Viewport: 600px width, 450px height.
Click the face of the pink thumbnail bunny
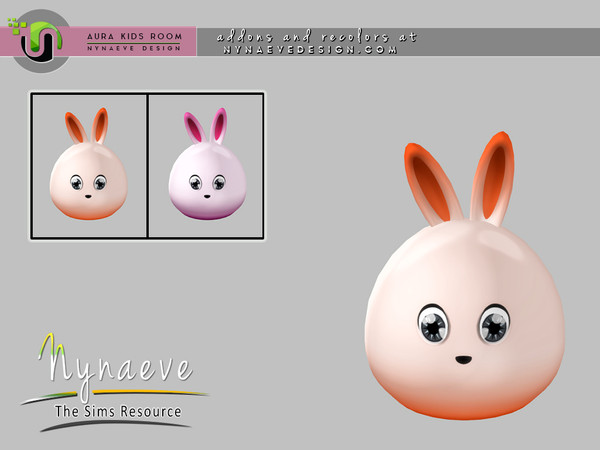[x=206, y=184]
